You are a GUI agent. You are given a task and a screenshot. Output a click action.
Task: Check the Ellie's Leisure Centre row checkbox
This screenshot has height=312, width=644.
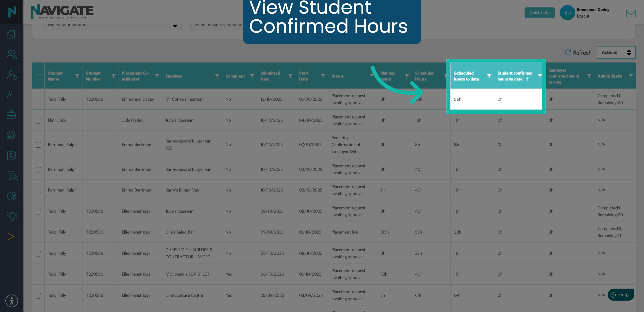(x=38, y=296)
